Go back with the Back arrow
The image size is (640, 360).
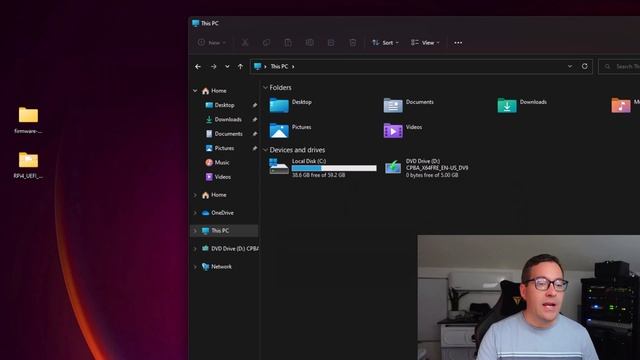pos(198,67)
